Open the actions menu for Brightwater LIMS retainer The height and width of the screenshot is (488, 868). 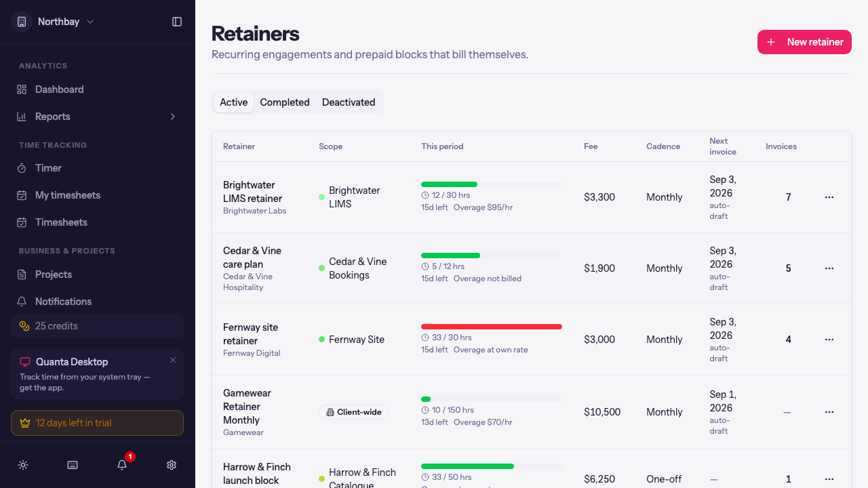click(829, 197)
